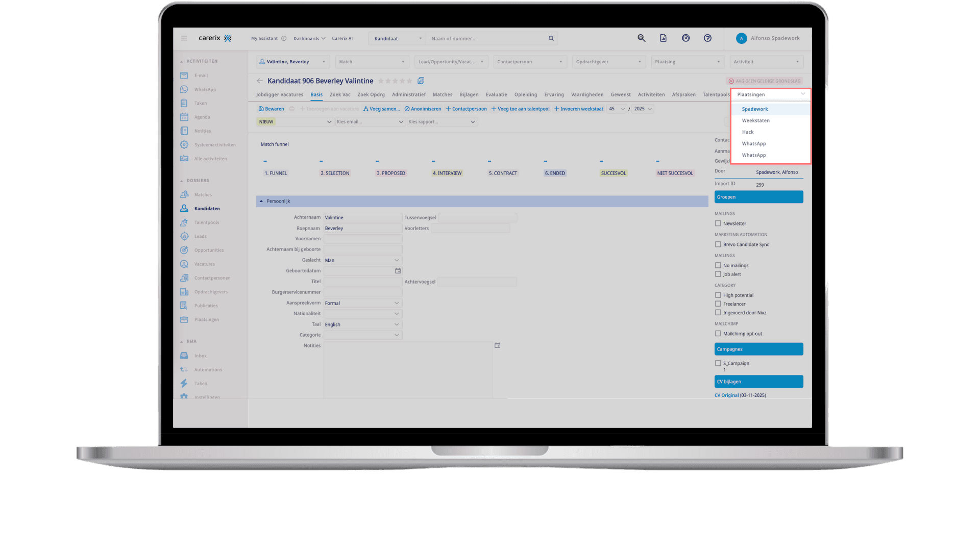Click the advanced search icon in the top bar

pyautogui.click(x=642, y=38)
